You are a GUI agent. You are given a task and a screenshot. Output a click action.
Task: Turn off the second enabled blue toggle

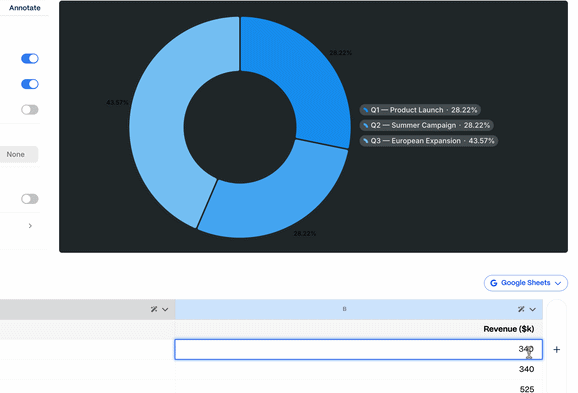click(30, 84)
